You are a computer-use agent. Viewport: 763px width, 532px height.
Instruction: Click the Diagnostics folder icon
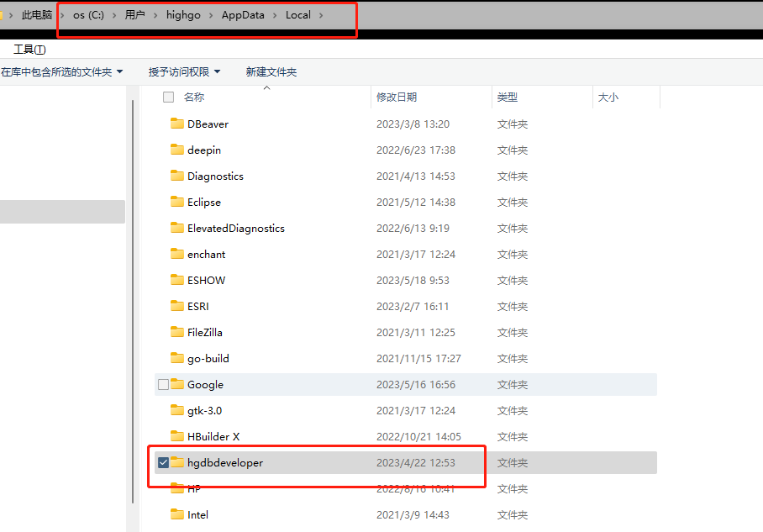click(x=177, y=176)
